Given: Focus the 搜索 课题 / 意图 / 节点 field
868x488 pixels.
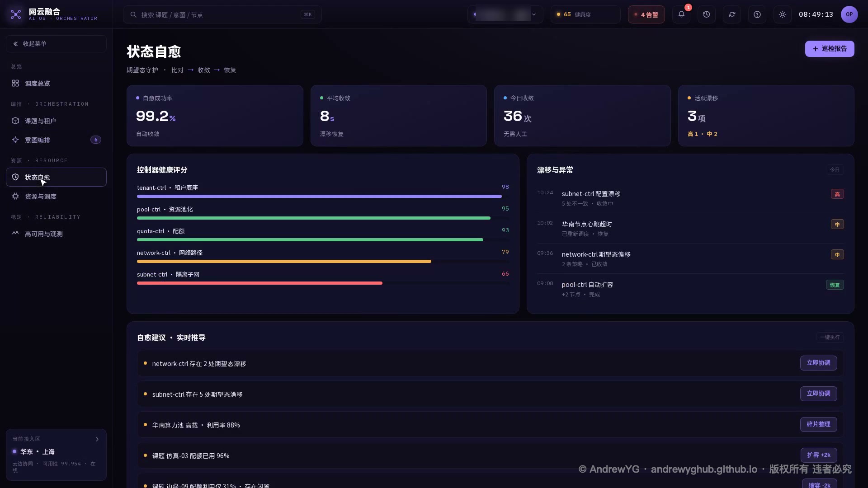Looking at the screenshot, I should pos(222,14).
